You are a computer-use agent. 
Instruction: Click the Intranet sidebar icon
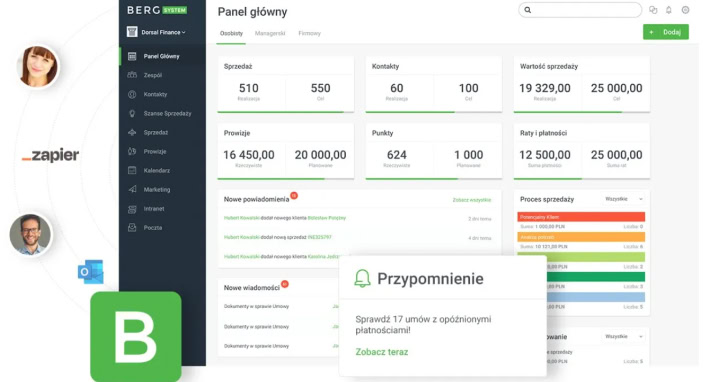pos(132,209)
